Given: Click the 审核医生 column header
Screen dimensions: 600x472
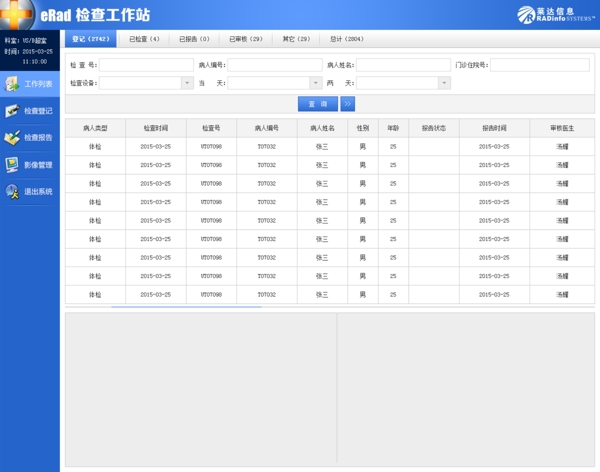Looking at the screenshot, I should coord(562,128).
